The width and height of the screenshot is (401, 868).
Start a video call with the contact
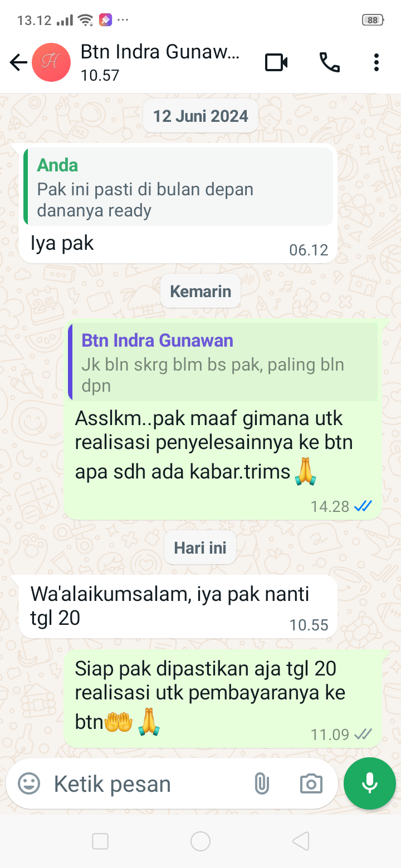[276, 62]
